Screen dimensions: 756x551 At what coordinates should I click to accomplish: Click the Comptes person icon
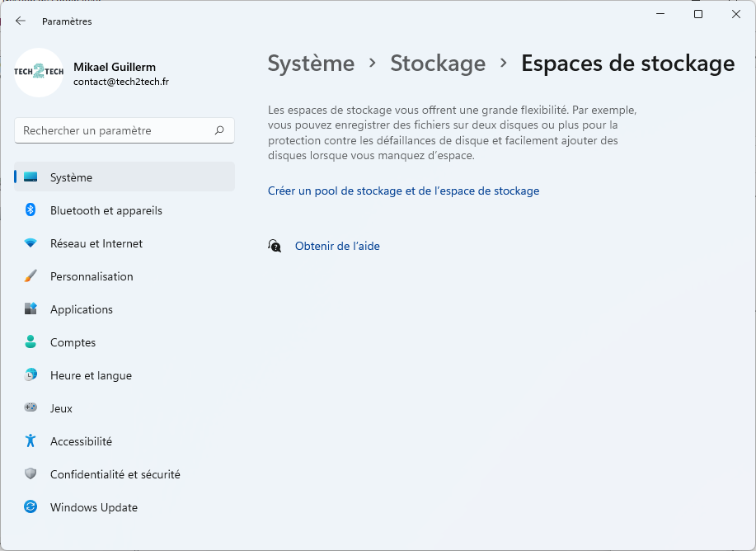point(31,342)
